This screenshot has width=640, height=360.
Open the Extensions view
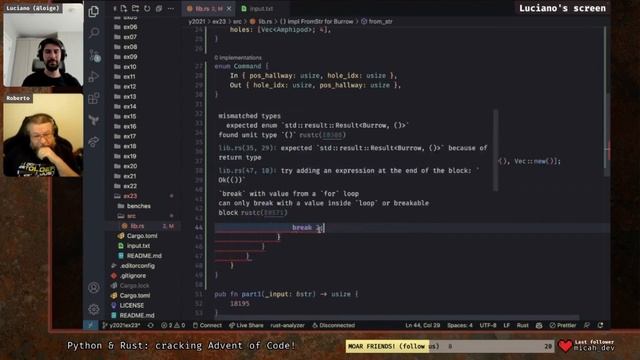coord(94,98)
